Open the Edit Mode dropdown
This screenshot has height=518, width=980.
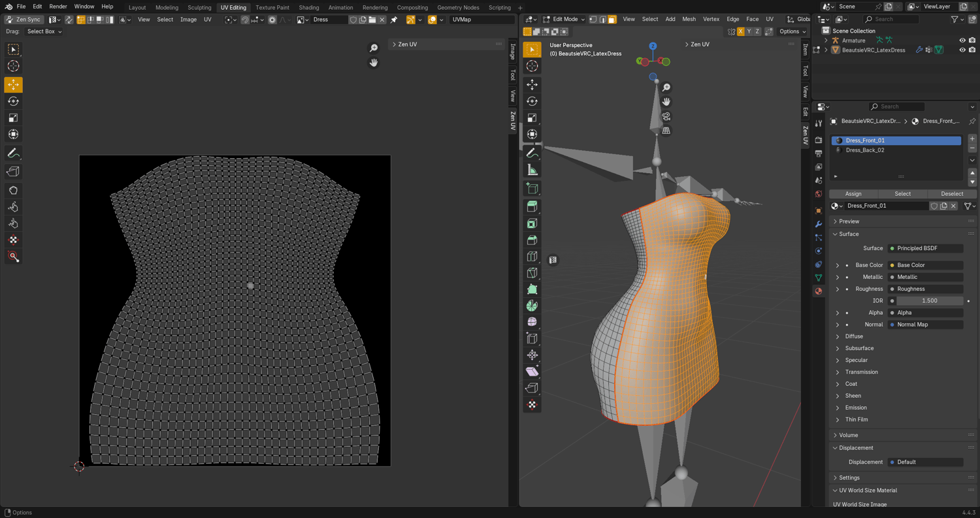pos(563,20)
